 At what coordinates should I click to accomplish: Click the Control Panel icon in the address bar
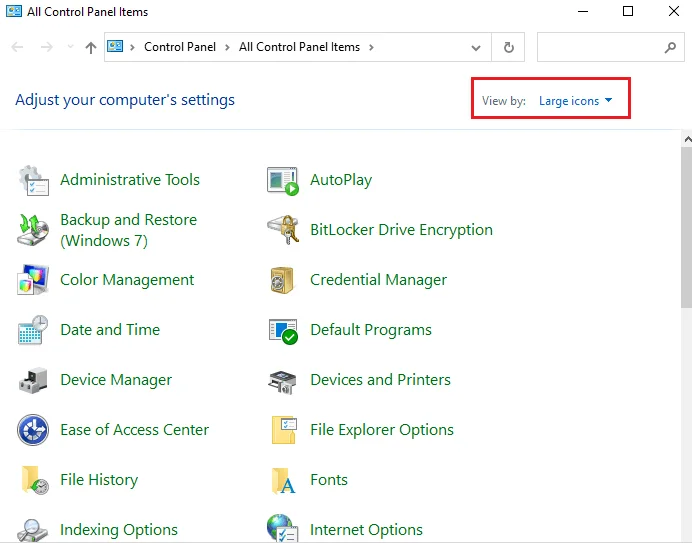(115, 46)
